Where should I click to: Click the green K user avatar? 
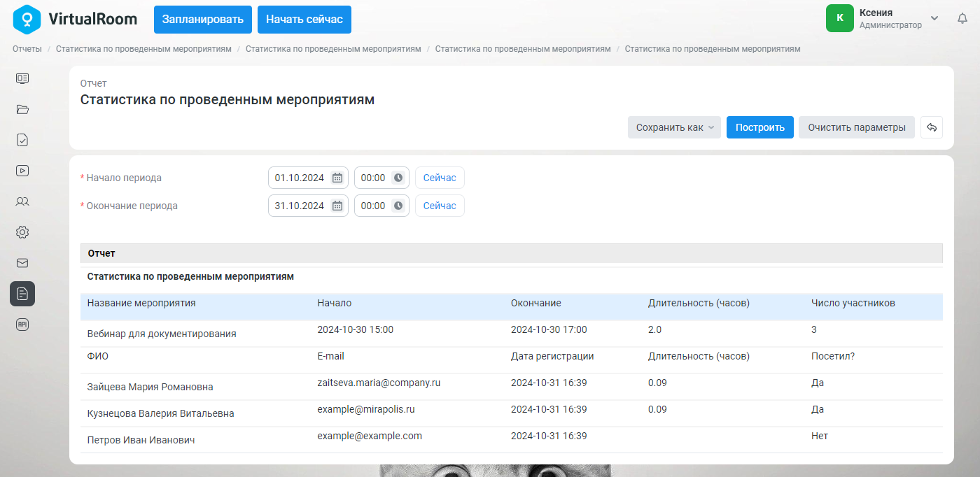(840, 18)
